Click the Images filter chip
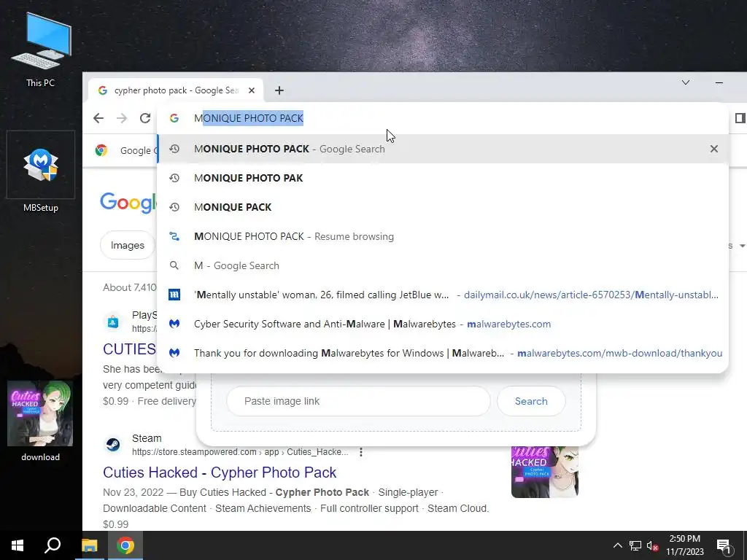This screenshot has width=747, height=560. [x=127, y=245]
